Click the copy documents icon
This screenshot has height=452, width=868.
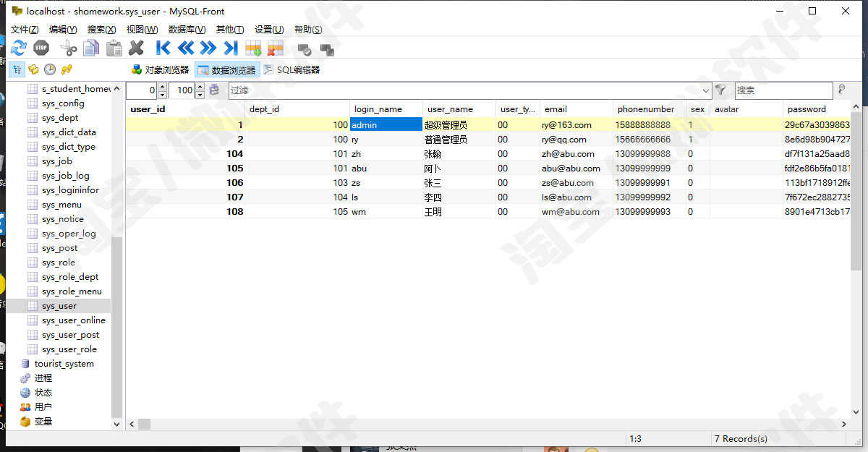91,48
